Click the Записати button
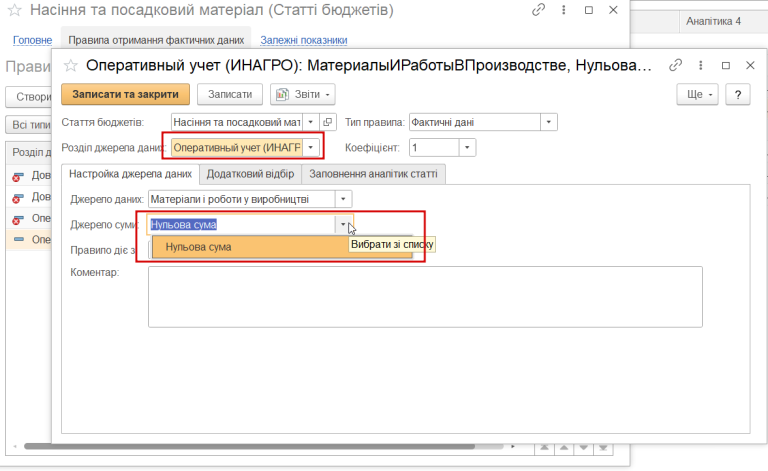This screenshot has height=471, width=768. [230, 94]
